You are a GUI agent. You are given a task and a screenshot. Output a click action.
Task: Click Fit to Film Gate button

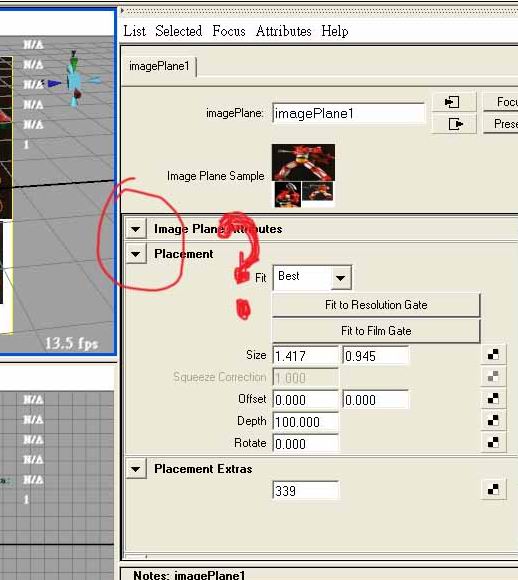[376, 331]
